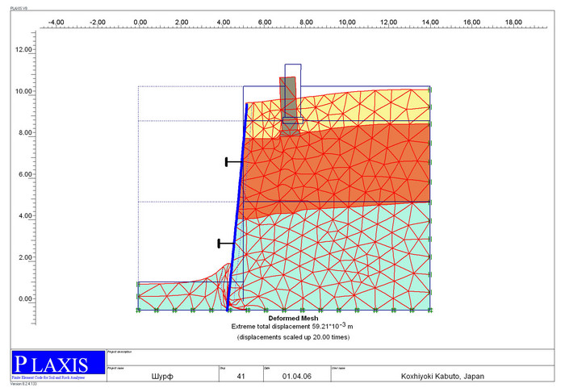
Task: Click "12.00" on the vertical ruler
Action: pos(23,50)
